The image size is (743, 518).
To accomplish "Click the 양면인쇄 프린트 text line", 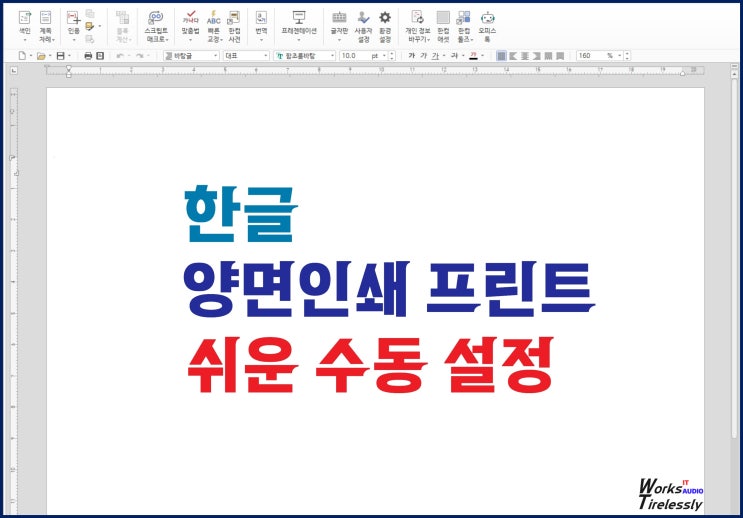I will point(390,289).
